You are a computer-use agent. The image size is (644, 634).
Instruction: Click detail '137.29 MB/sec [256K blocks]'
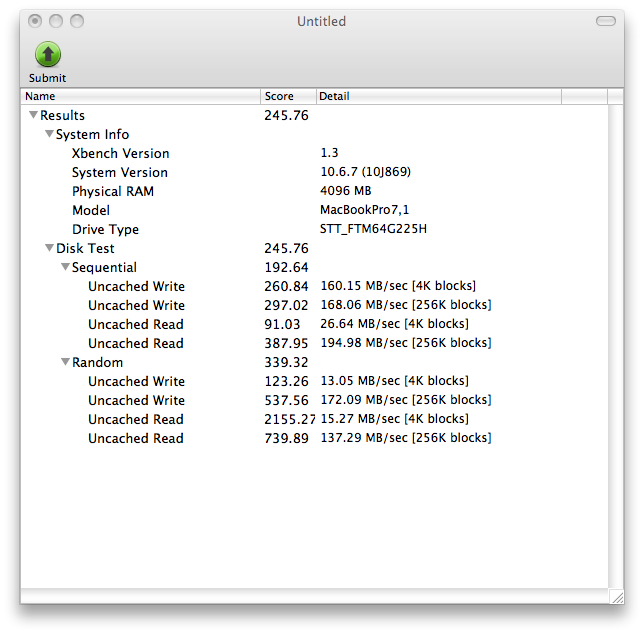(406, 438)
